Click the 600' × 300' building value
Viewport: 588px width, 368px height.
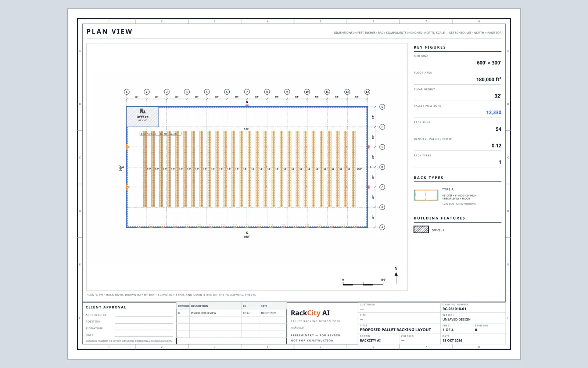489,63
